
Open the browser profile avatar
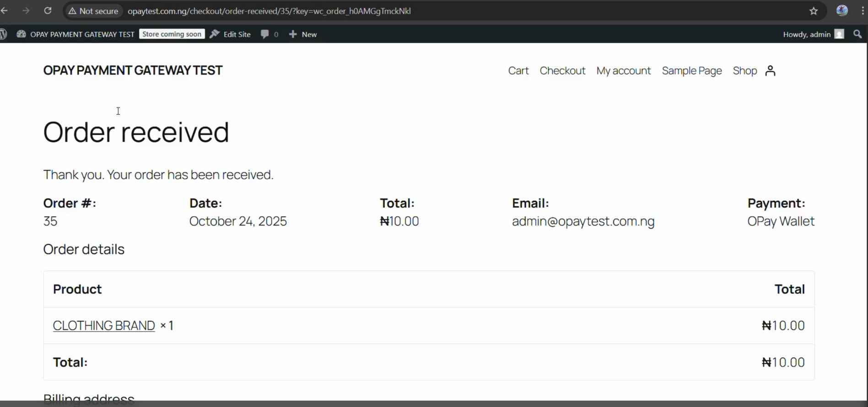pyautogui.click(x=841, y=11)
